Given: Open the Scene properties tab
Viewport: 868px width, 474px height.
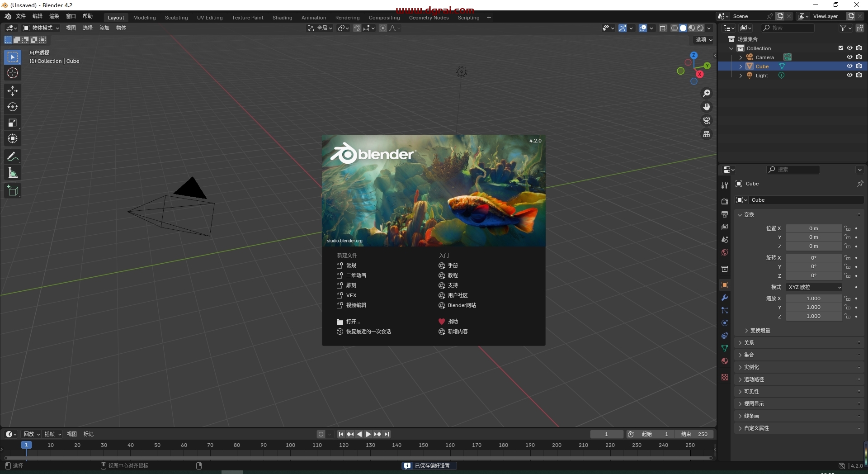Looking at the screenshot, I should (725, 239).
